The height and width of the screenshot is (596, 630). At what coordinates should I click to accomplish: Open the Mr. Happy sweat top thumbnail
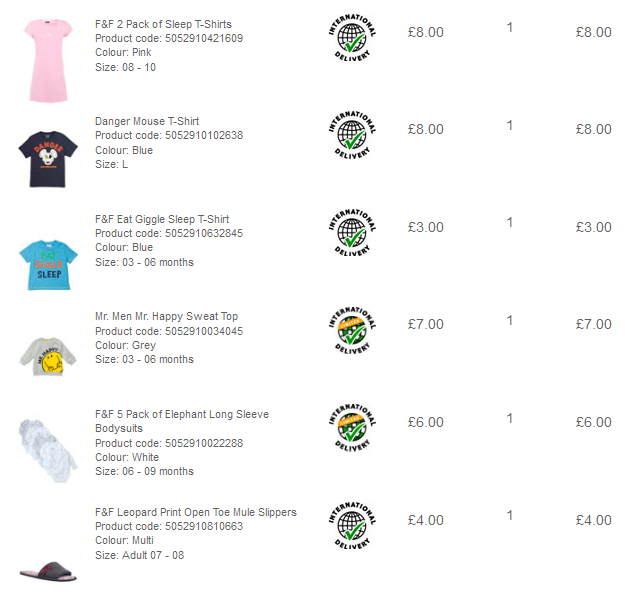pos(48,356)
